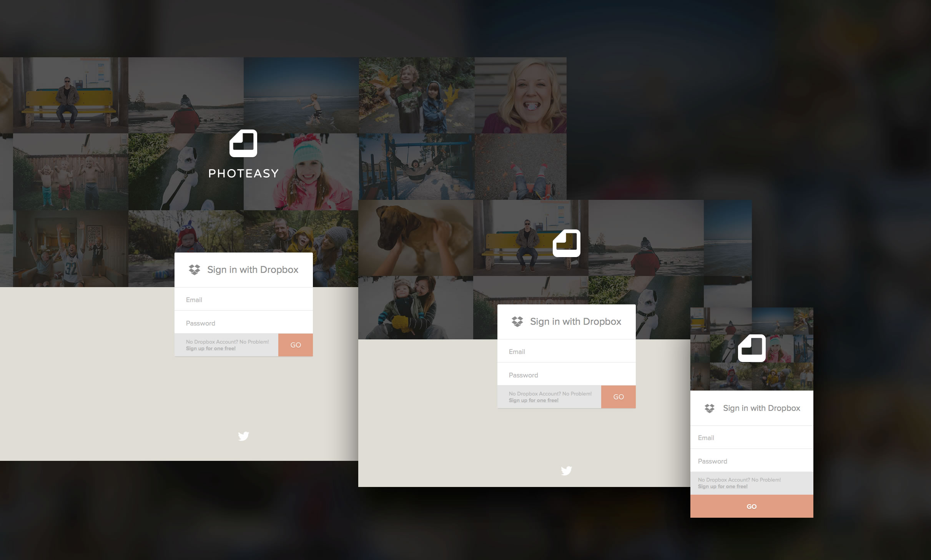Open photo of two kids holding leaves
This screenshot has height=560, width=931.
point(417,95)
